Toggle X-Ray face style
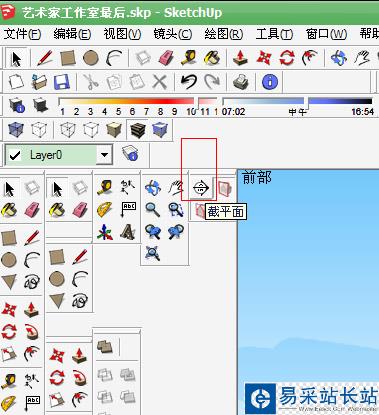The width and height of the screenshot is (379, 415). tap(16, 129)
